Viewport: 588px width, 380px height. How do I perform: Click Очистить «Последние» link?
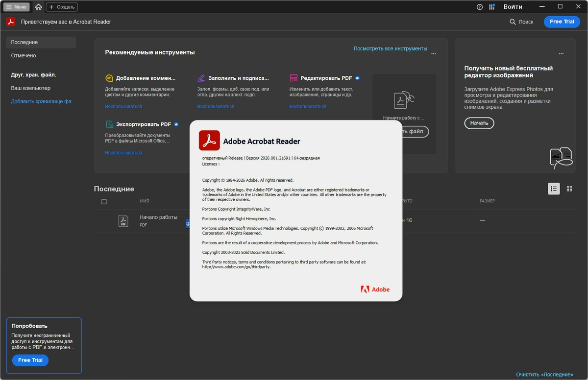544,375
